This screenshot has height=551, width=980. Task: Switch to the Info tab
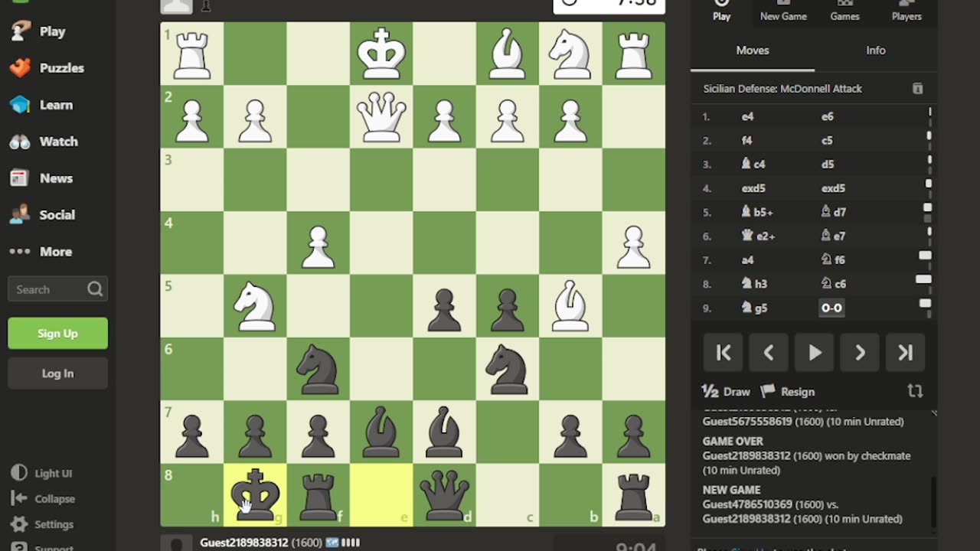click(876, 51)
